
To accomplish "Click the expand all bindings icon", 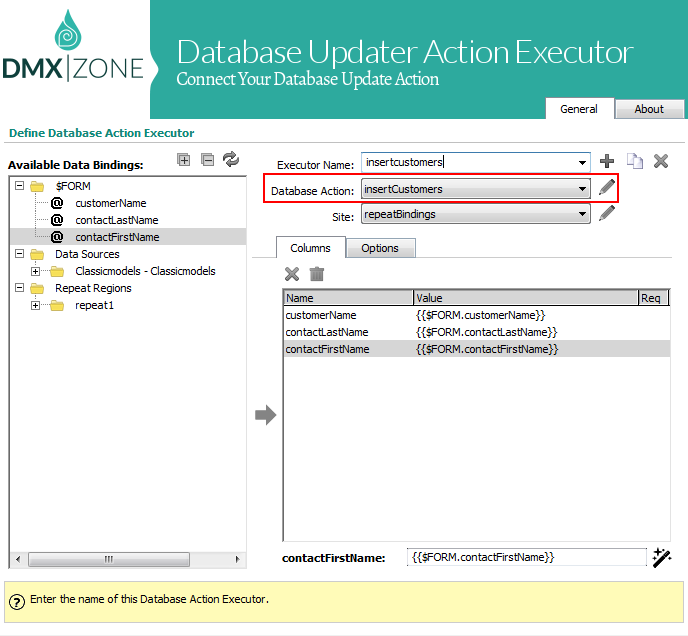I will pos(183,160).
